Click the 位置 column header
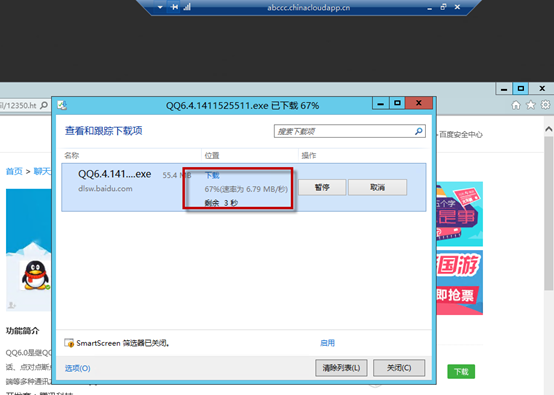The height and width of the screenshot is (395, 554). (212, 155)
